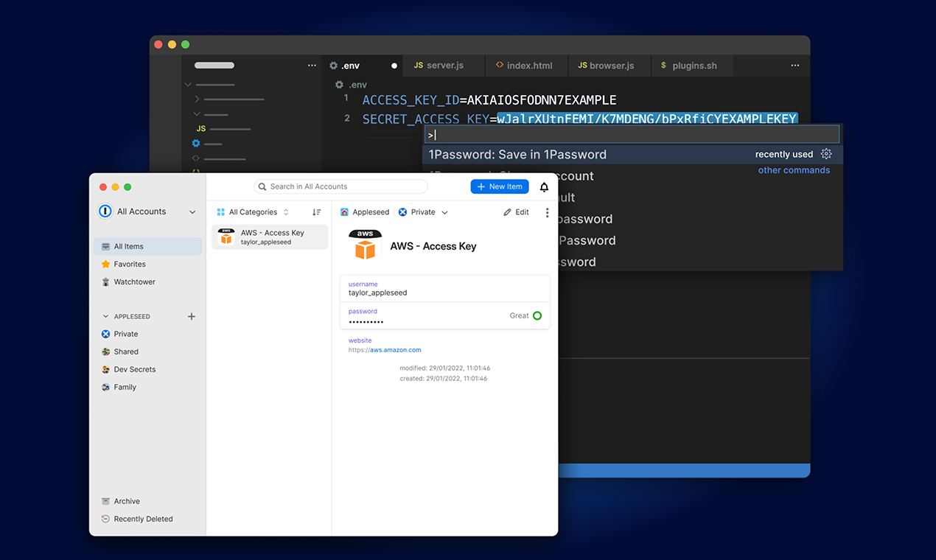Click the .env breadcrumb in the editor
Image resolution: width=936 pixels, height=560 pixels.
tap(351, 85)
